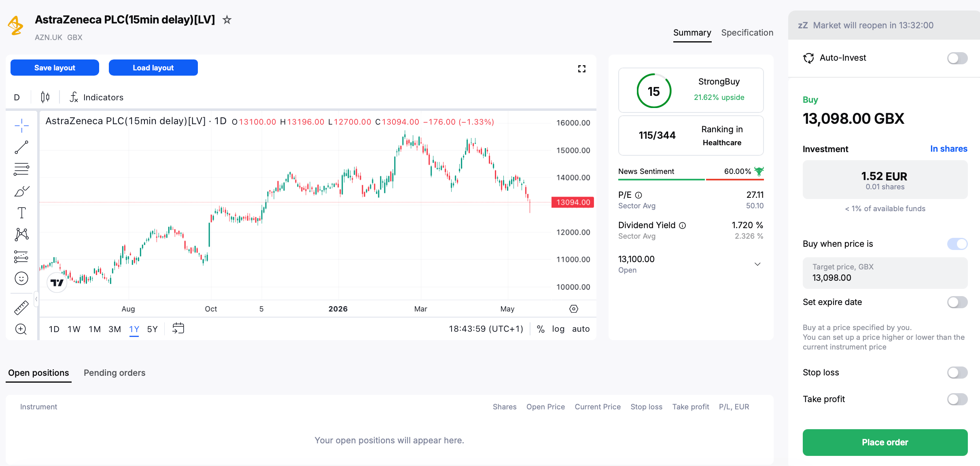
Task: Click the Load layout button
Action: 153,68
